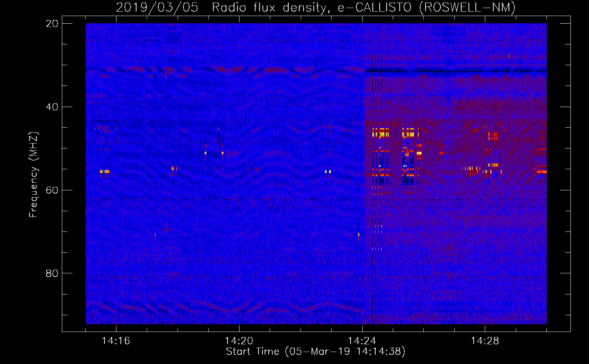Click the plot title mentioning e-CALLISTO ROSWELL-NM

316,8
